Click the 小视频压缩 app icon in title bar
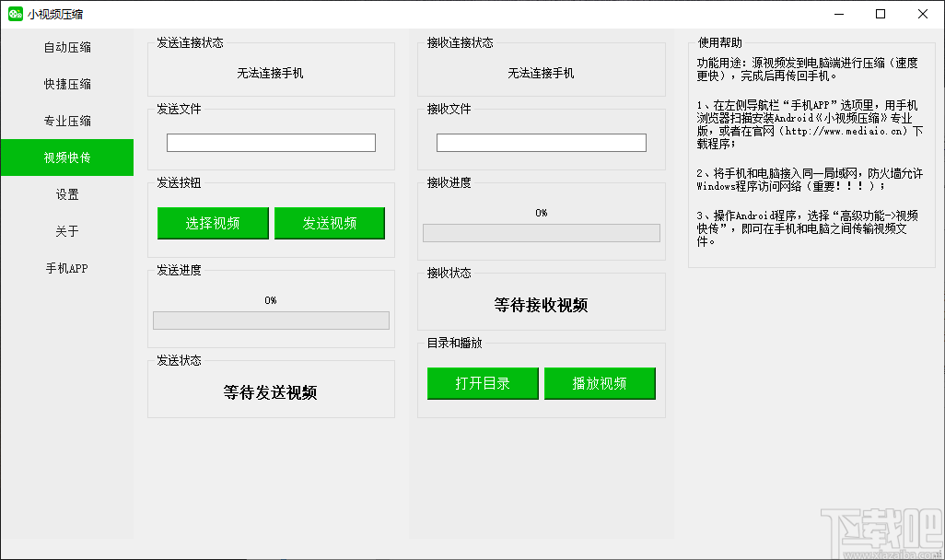The width and height of the screenshot is (945, 560). (16, 14)
